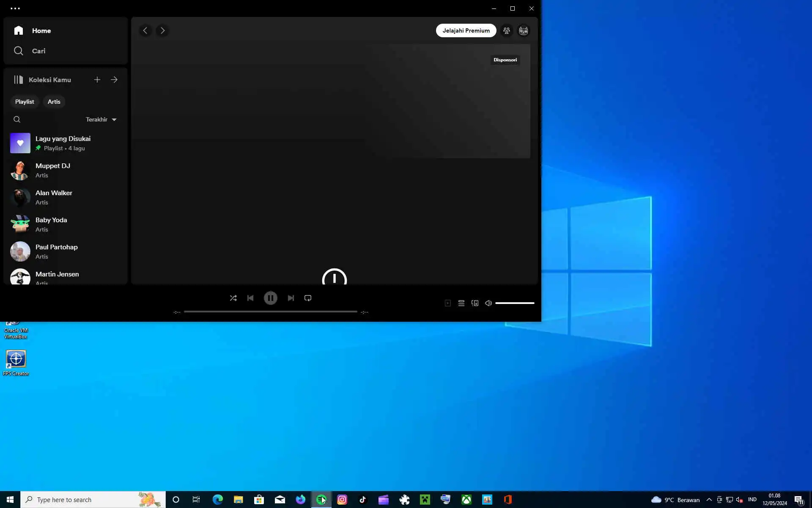Open Cari search page
Image resolution: width=812 pixels, height=508 pixels.
point(38,51)
